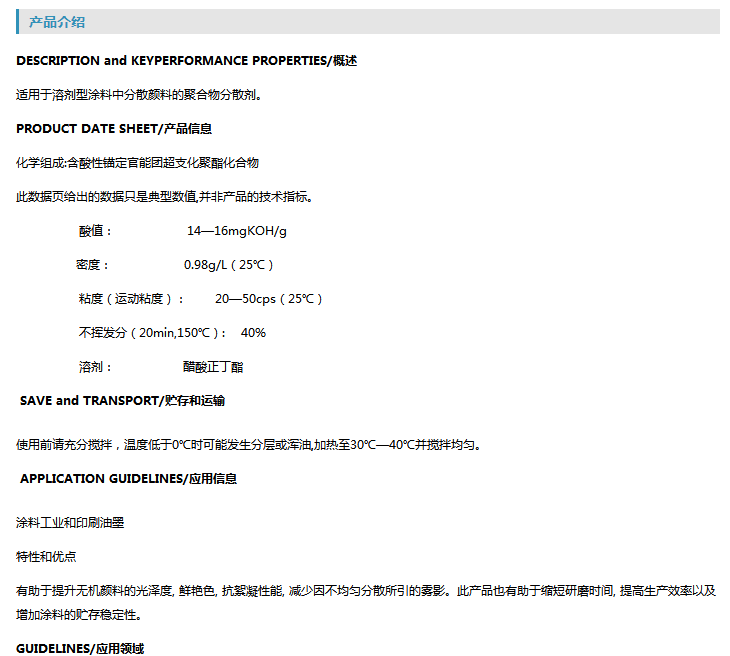Click the 涂料工业和印刷油墨 text

70,523
